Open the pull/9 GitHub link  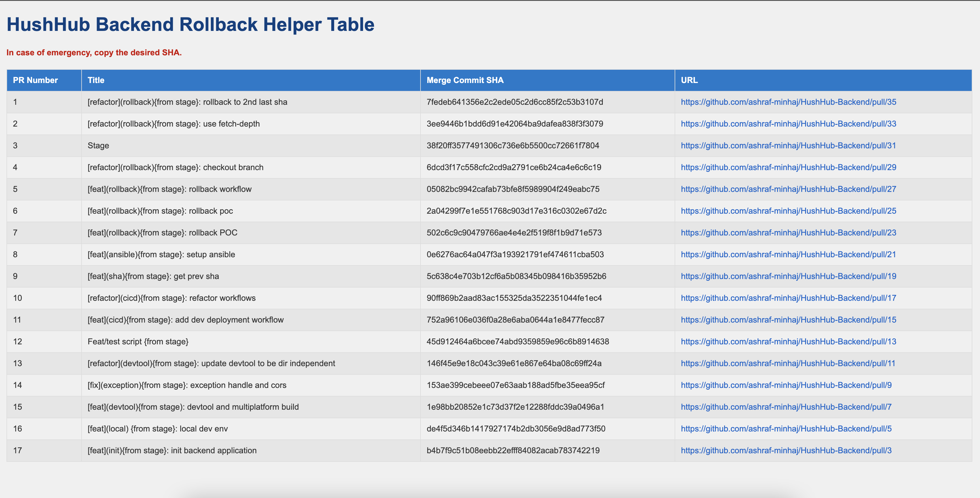[x=786, y=385]
